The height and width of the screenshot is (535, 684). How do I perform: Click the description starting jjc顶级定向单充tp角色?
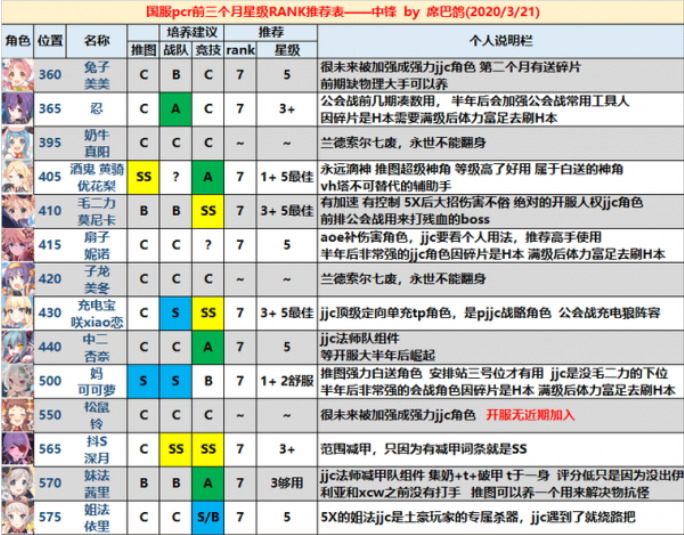pos(490,313)
